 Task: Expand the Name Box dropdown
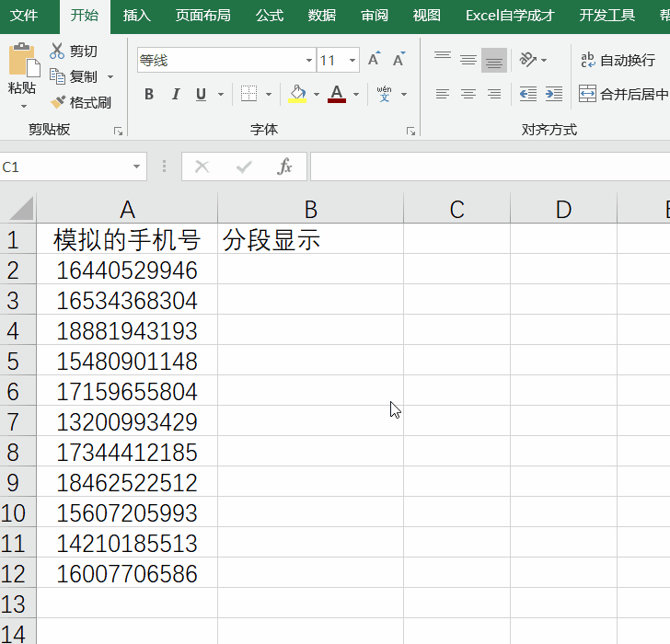(136, 167)
